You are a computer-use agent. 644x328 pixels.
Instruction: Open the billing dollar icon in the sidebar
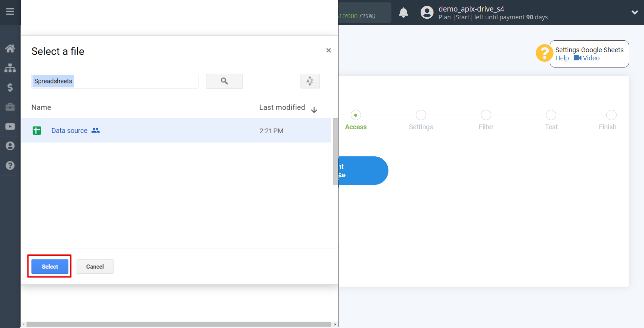point(10,88)
